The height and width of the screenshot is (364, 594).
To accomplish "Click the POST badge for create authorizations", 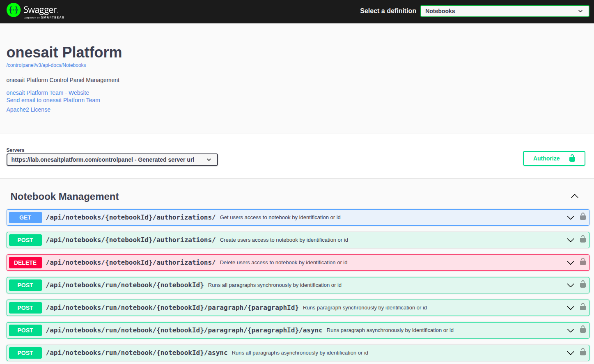I will (25, 240).
